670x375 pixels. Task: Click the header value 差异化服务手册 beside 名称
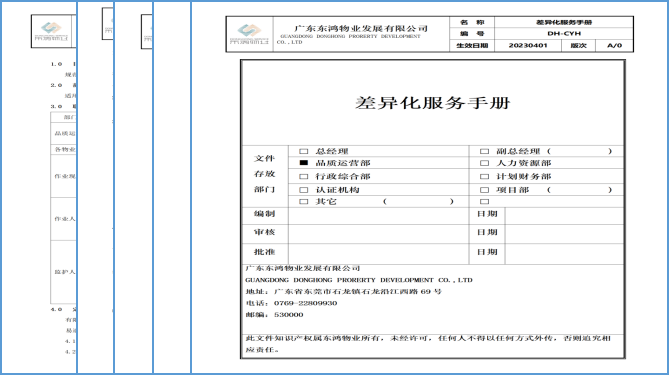pyautogui.click(x=564, y=22)
